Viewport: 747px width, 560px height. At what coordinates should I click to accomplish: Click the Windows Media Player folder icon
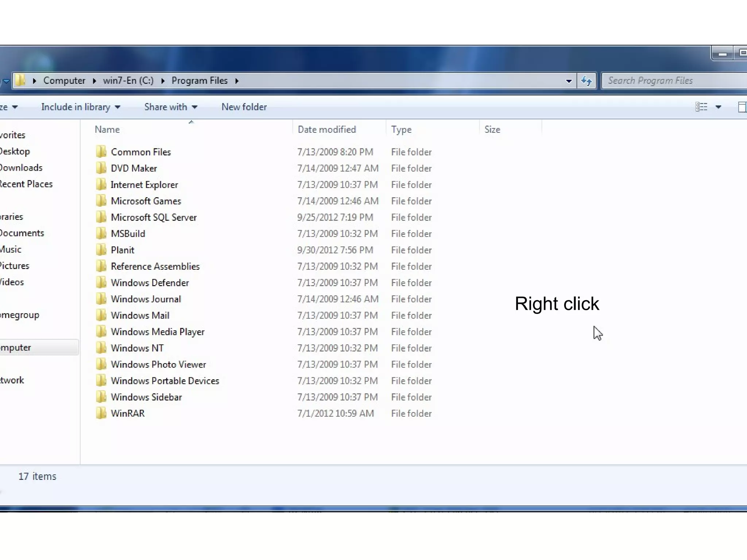(x=101, y=331)
